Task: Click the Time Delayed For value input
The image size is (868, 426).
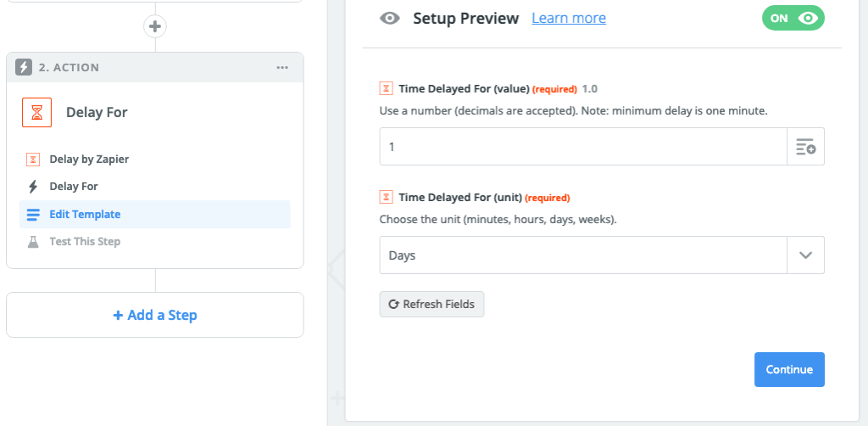Action: click(583, 146)
